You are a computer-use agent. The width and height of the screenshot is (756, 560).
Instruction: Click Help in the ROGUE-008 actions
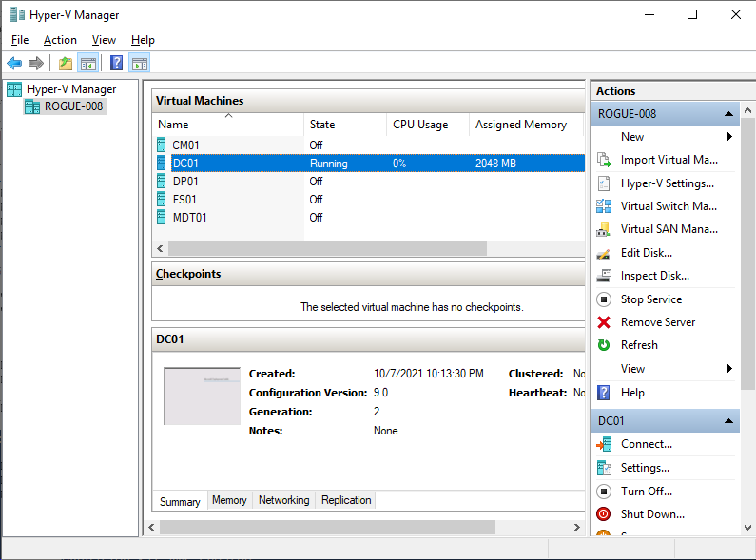632,393
